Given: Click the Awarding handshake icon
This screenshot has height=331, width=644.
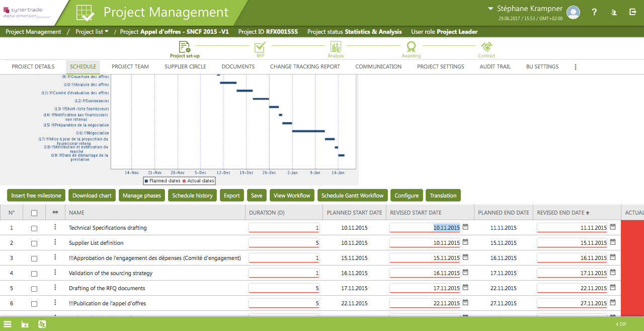Looking at the screenshot, I should tap(411, 47).
